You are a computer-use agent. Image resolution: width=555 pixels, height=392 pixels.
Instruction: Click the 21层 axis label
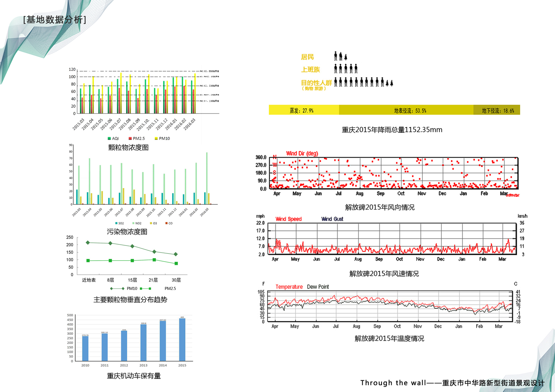[x=153, y=280]
